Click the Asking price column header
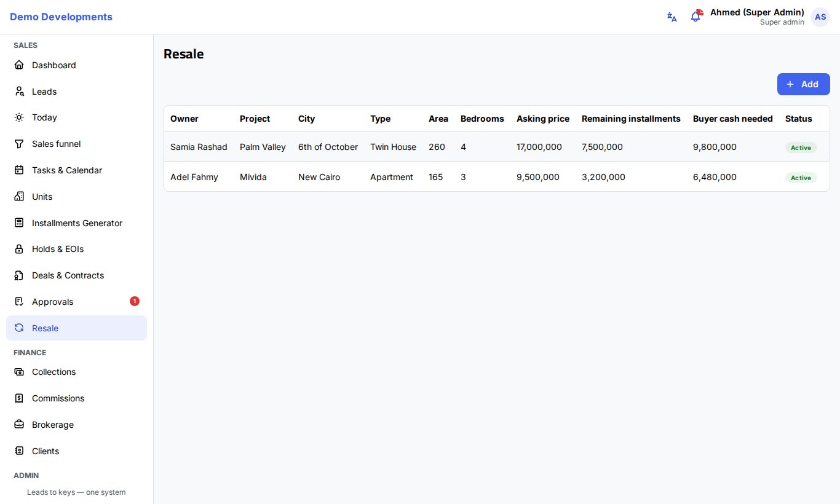Image resolution: width=840 pixels, height=504 pixels. [x=543, y=119]
